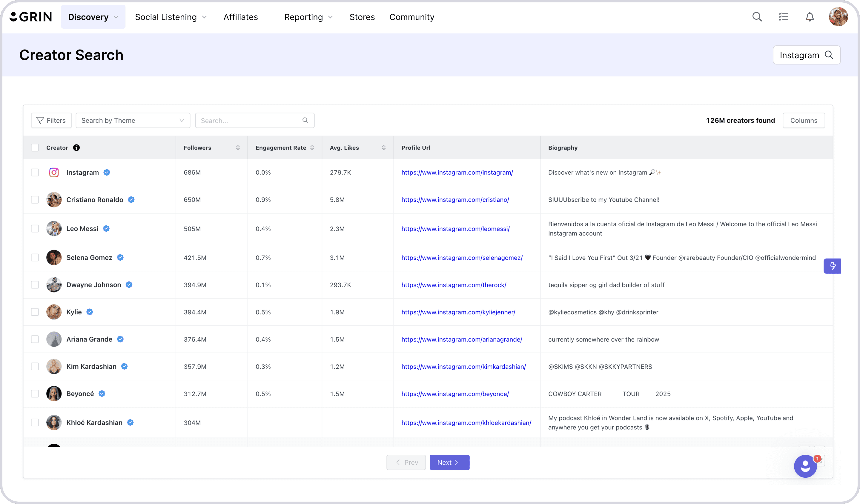Open the Instagram platform selector
This screenshot has height=504, width=860.
(807, 55)
